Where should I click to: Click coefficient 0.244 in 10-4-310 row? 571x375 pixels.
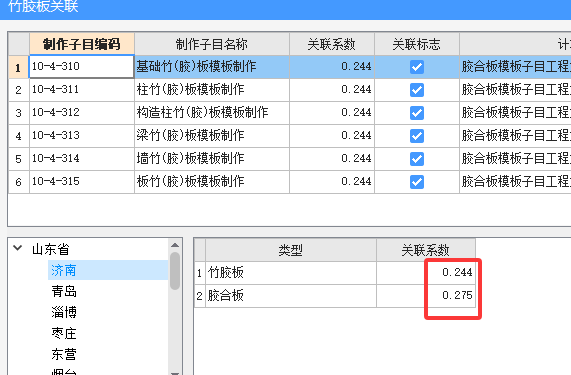coord(332,67)
